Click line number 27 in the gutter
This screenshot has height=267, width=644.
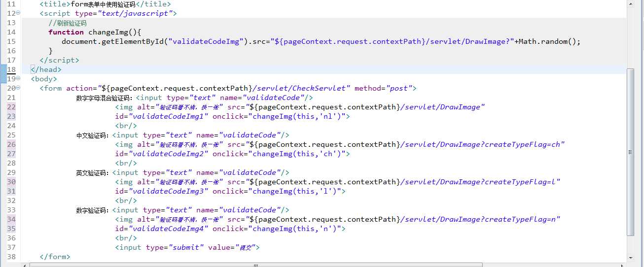(x=11, y=154)
